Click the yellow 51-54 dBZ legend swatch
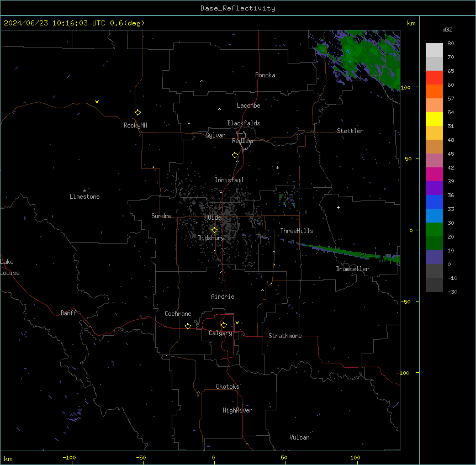The height and width of the screenshot is (465, 476). point(434,119)
